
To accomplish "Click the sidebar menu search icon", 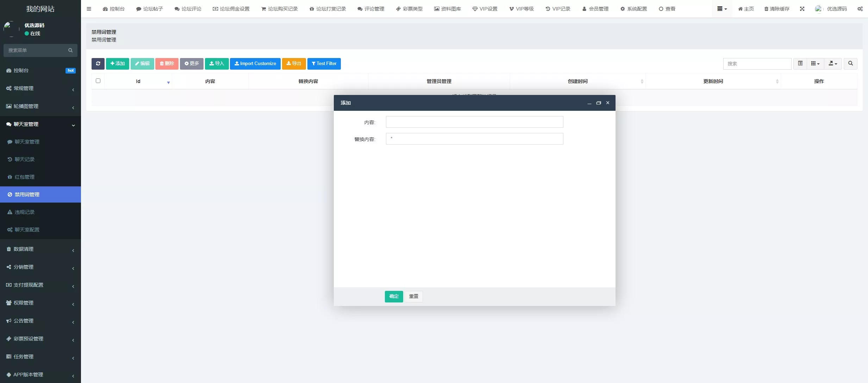I will click(x=70, y=50).
